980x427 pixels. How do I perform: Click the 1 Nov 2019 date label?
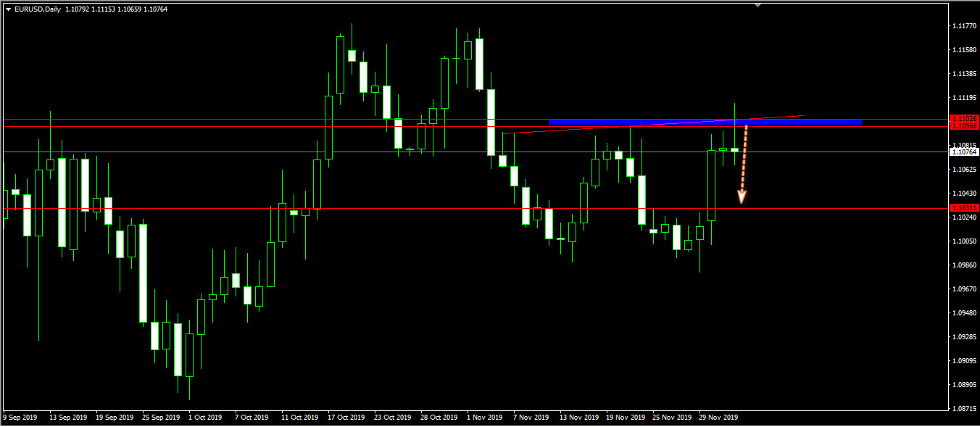point(485,418)
